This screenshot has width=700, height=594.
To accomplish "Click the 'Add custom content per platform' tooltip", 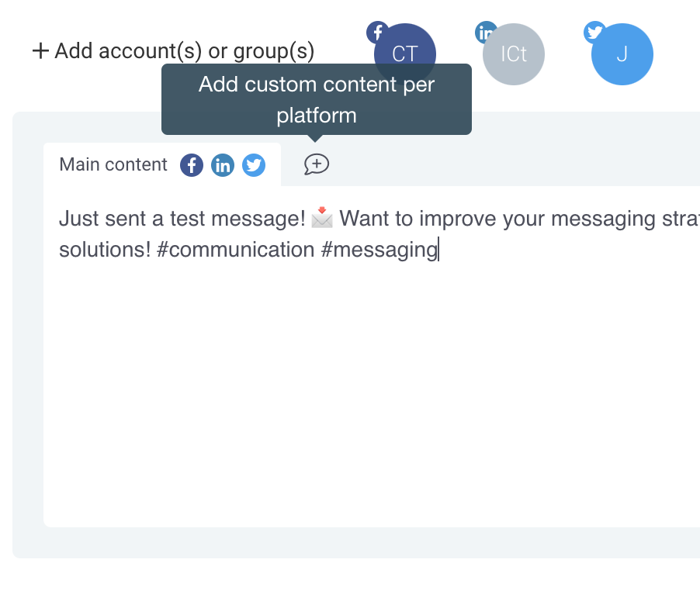I will [x=317, y=99].
